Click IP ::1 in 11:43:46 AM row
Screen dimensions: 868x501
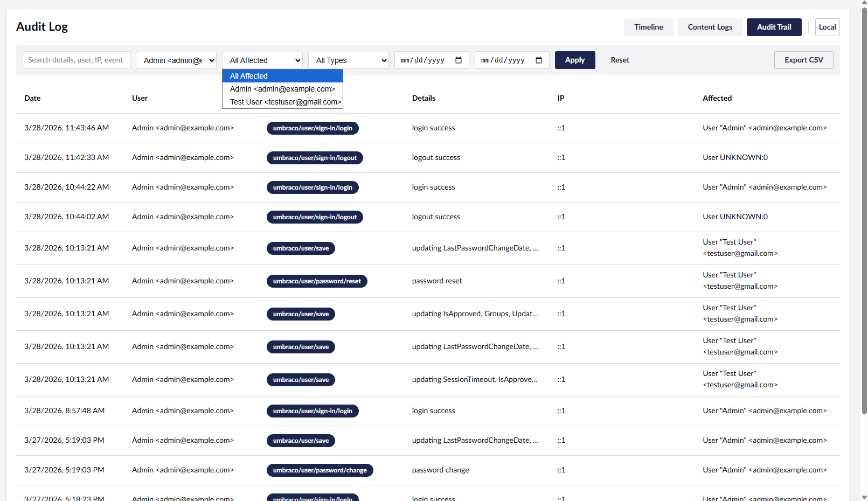tap(561, 128)
